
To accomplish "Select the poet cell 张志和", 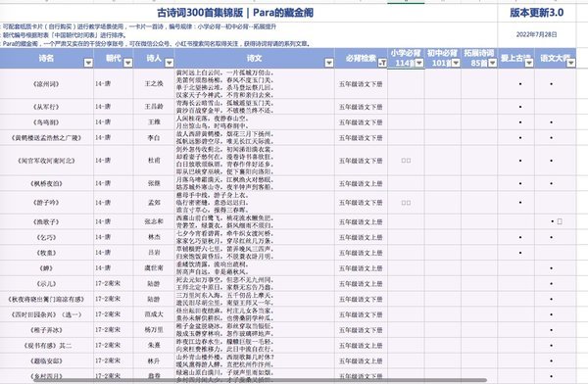I will 154,221.
